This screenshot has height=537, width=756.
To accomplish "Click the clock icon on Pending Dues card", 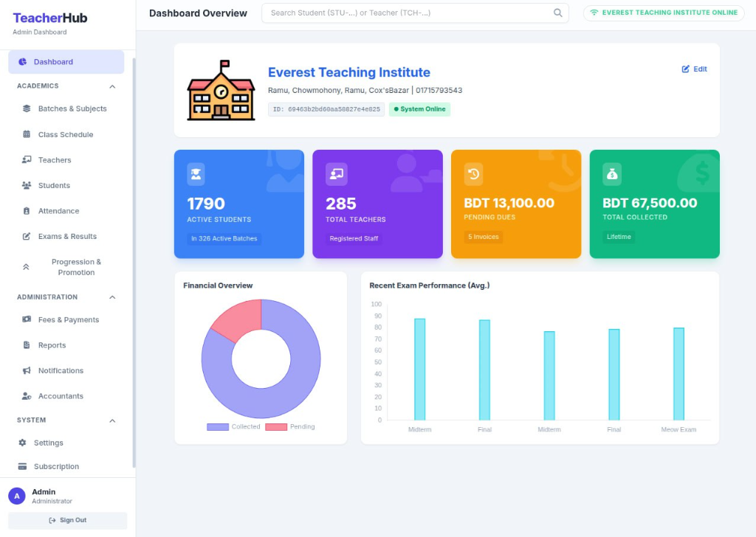I will [x=472, y=174].
